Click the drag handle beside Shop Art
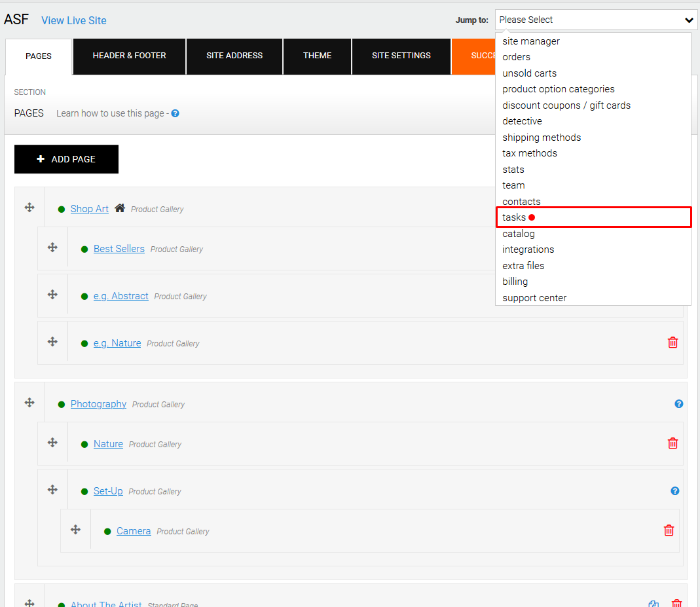This screenshot has height=607, width=700. click(x=29, y=208)
